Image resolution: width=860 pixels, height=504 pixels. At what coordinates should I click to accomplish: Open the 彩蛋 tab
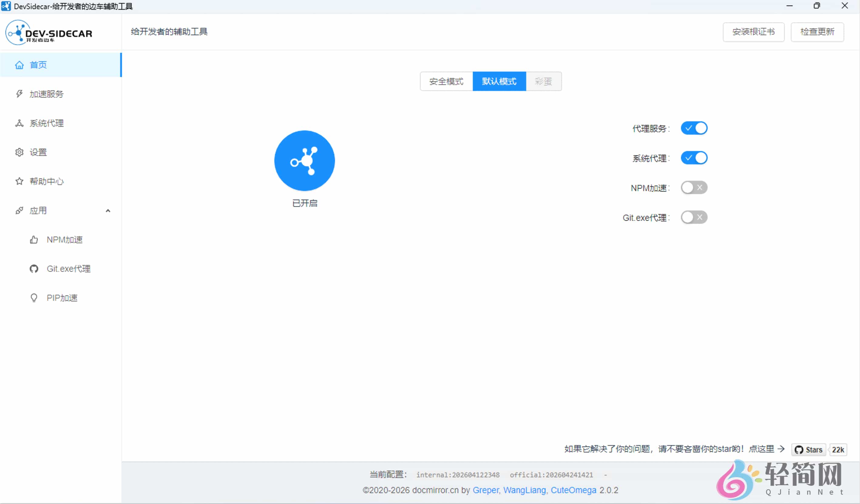pyautogui.click(x=543, y=81)
